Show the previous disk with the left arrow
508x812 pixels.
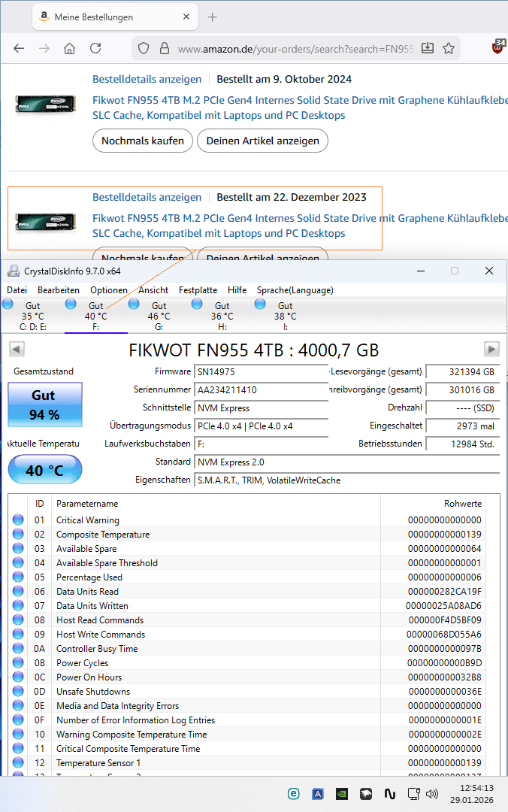tap(17, 349)
